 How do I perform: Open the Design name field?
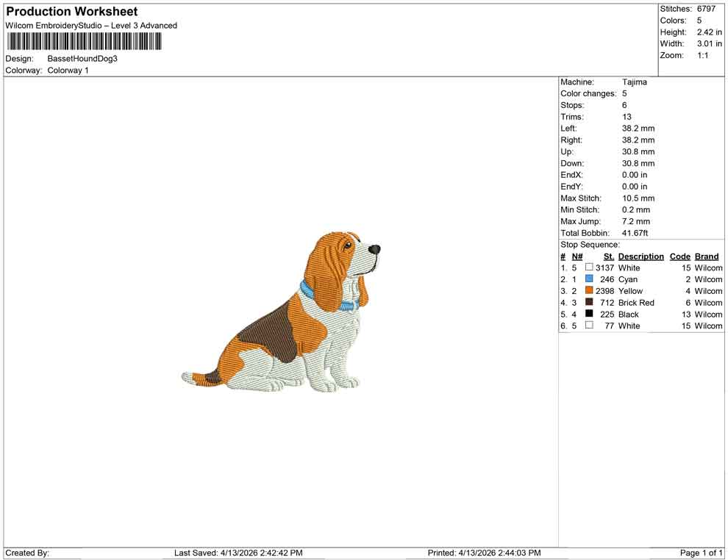click(x=81, y=58)
